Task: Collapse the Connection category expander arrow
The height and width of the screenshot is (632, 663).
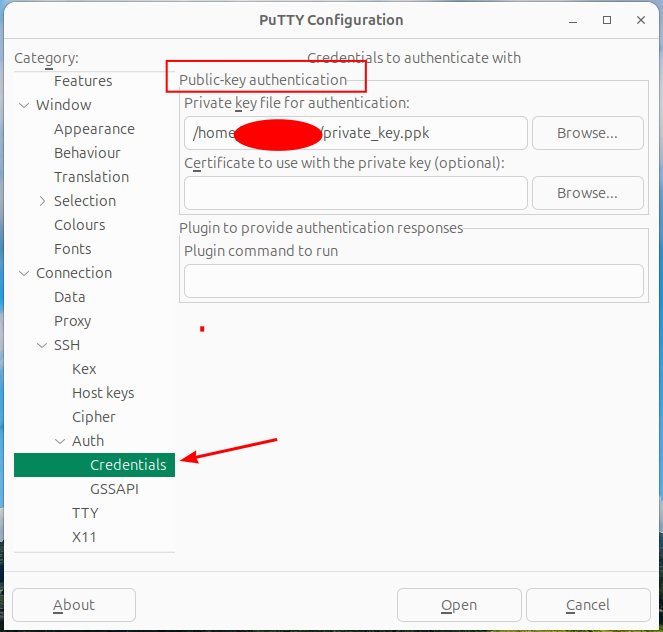Action: point(24,273)
